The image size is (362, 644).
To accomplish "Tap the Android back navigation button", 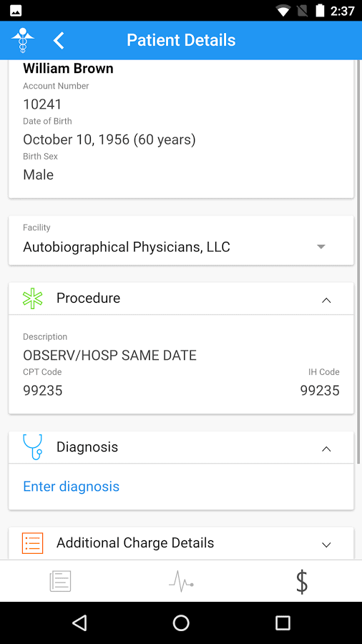I will click(79, 623).
